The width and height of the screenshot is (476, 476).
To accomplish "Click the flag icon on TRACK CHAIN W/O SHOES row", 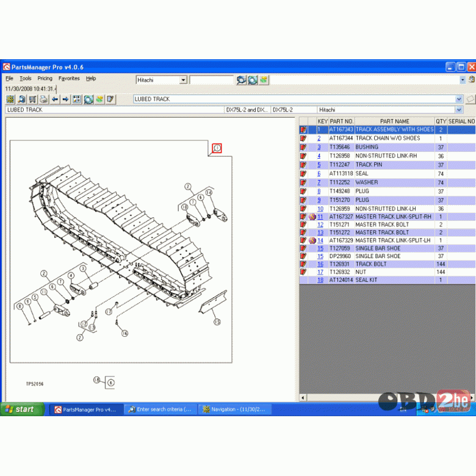I will click(303, 139).
